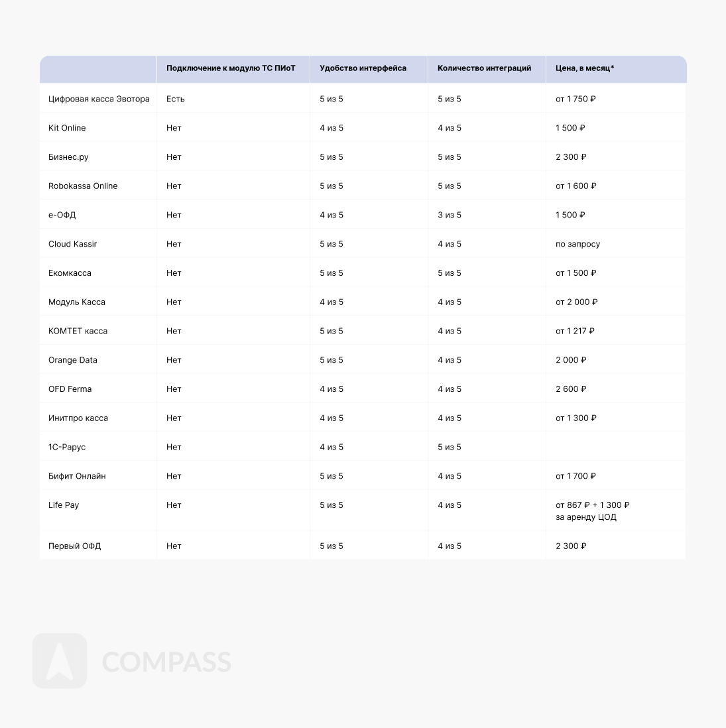Viewport: 726px width, 728px height.
Task: Click the 'OFD Ferma' service name
Action: tap(70, 389)
